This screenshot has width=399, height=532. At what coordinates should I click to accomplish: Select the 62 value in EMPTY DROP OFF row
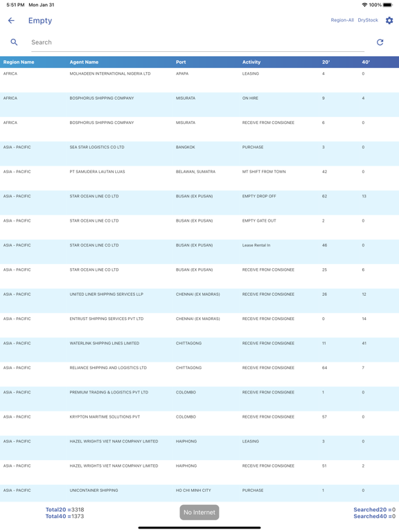pyautogui.click(x=324, y=196)
